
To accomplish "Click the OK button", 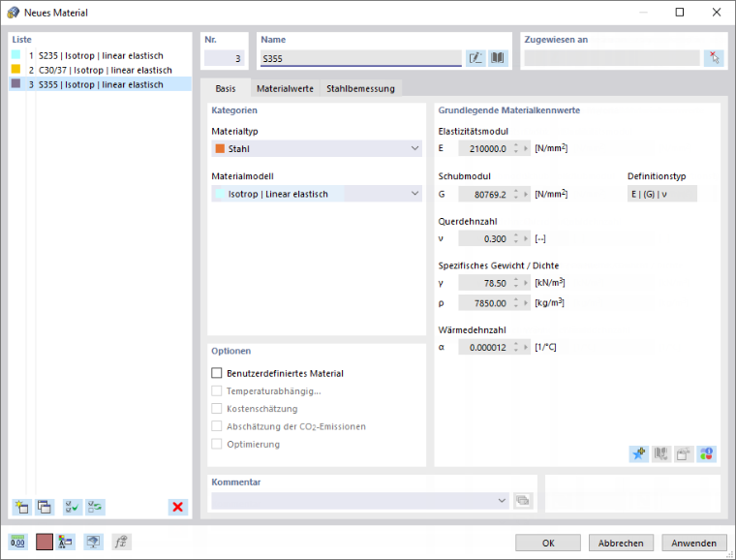I will (x=548, y=544).
